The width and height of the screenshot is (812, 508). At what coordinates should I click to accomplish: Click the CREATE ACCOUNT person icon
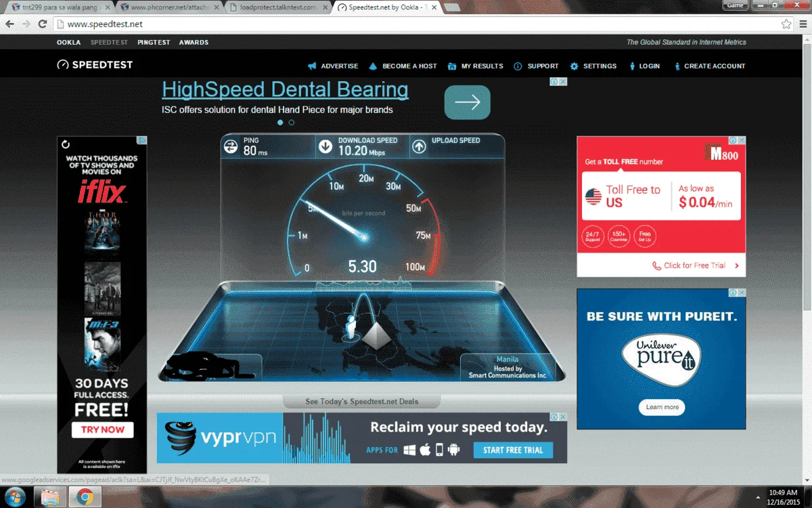[x=677, y=66]
